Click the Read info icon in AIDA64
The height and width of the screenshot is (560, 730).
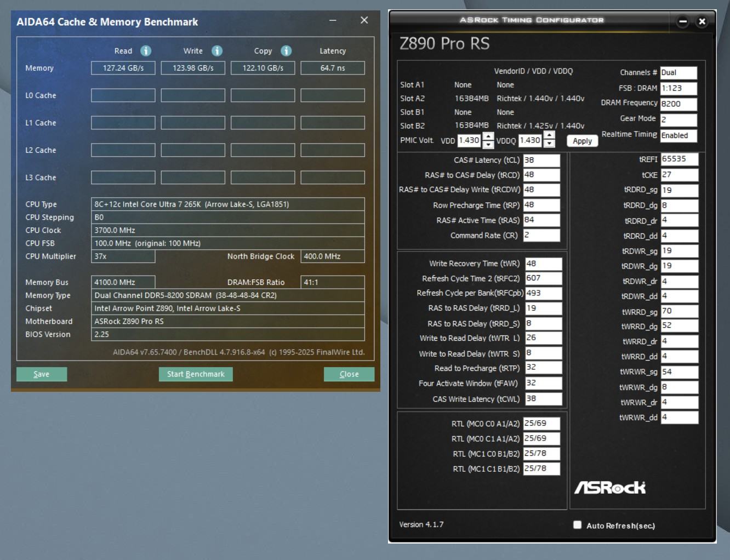(146, 51)
